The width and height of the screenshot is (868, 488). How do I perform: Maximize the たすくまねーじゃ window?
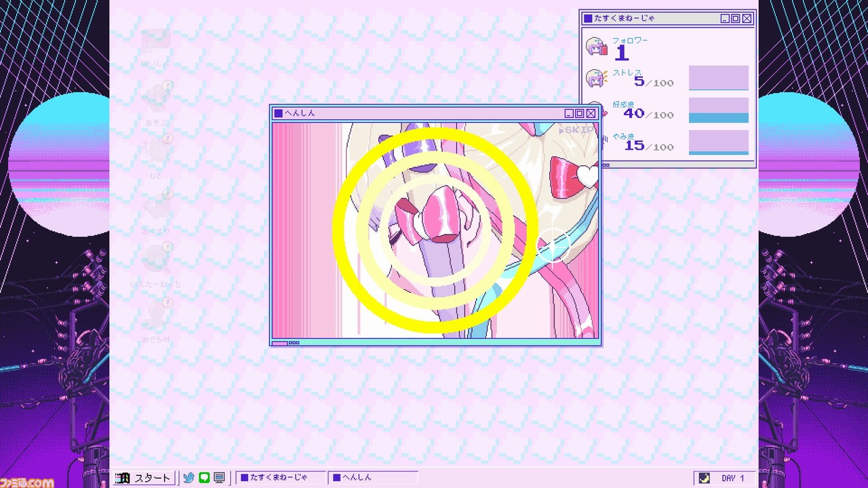[736, 18]
